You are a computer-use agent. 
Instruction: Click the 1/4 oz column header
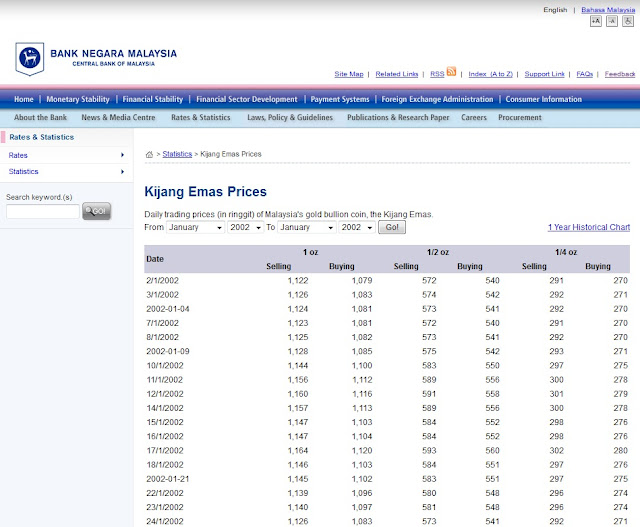tap(566, 252)
